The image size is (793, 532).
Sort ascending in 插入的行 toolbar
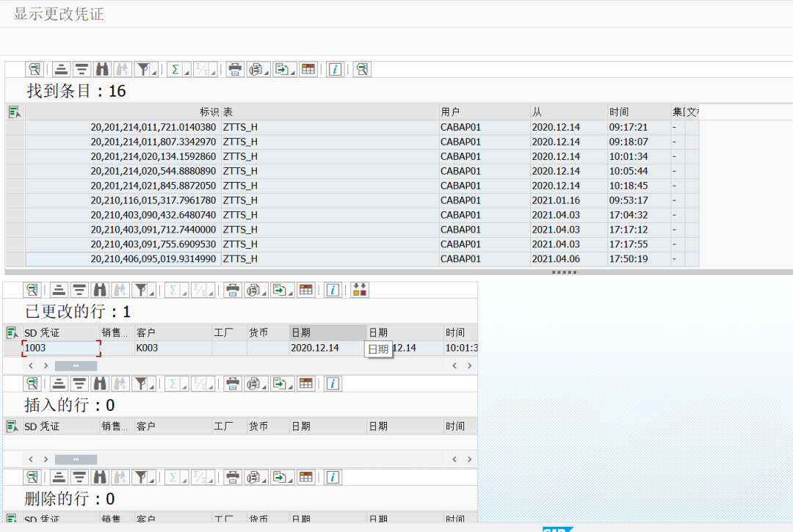[59, 384]
